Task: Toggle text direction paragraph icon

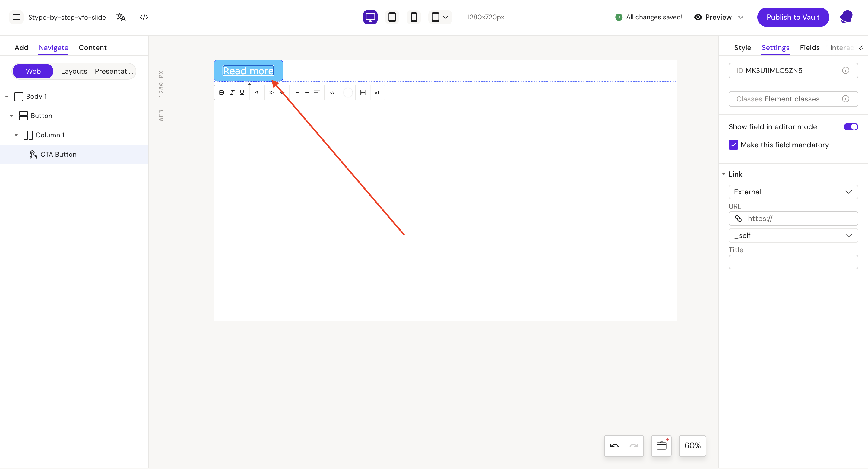Action: pyautogui.click(x=257, y=92)
